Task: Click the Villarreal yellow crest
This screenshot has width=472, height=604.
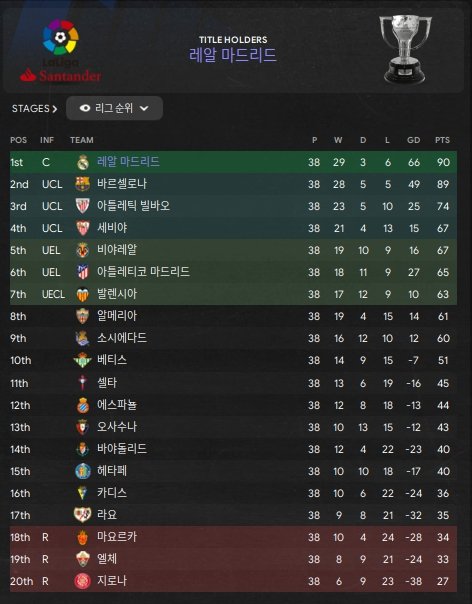Action: 83,250
